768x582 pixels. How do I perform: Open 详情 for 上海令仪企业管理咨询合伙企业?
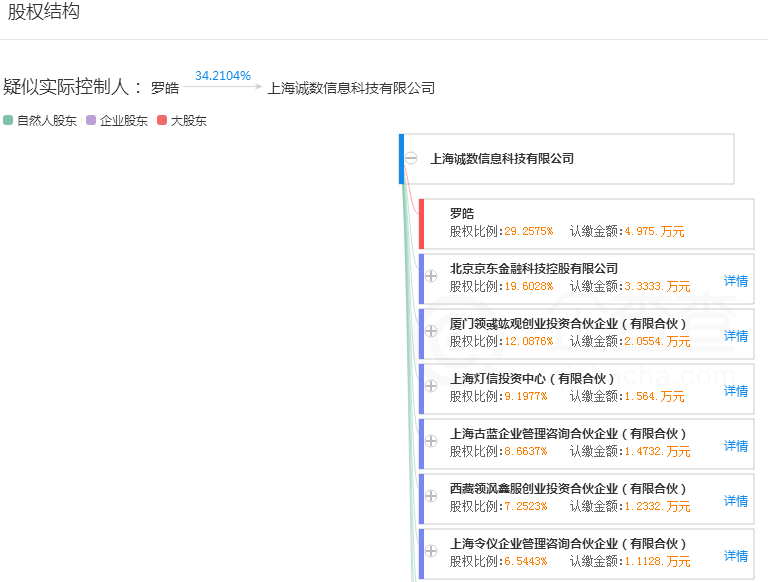[x=736, y=555]
